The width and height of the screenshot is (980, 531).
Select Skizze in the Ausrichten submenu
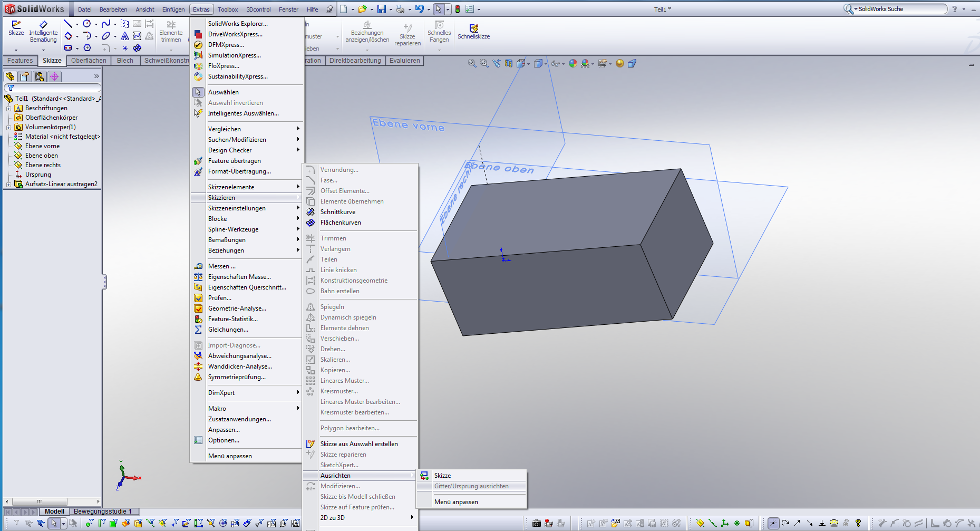tap(442, 476)
